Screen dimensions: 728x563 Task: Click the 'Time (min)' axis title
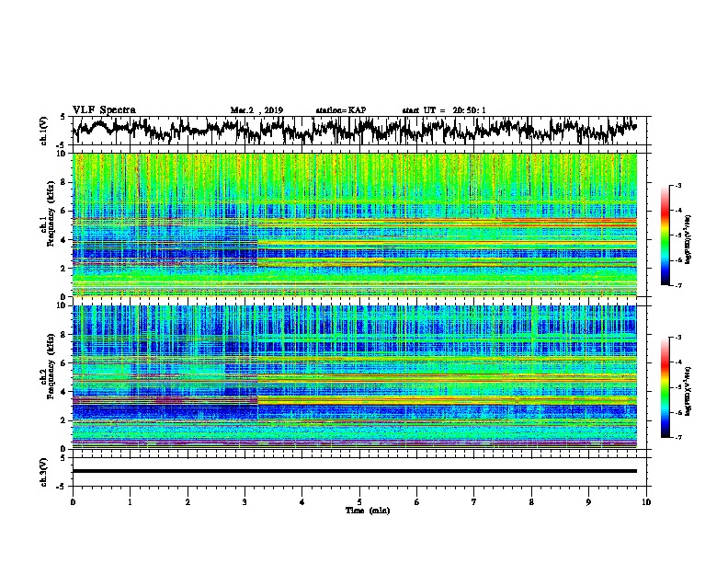[368, 511]
